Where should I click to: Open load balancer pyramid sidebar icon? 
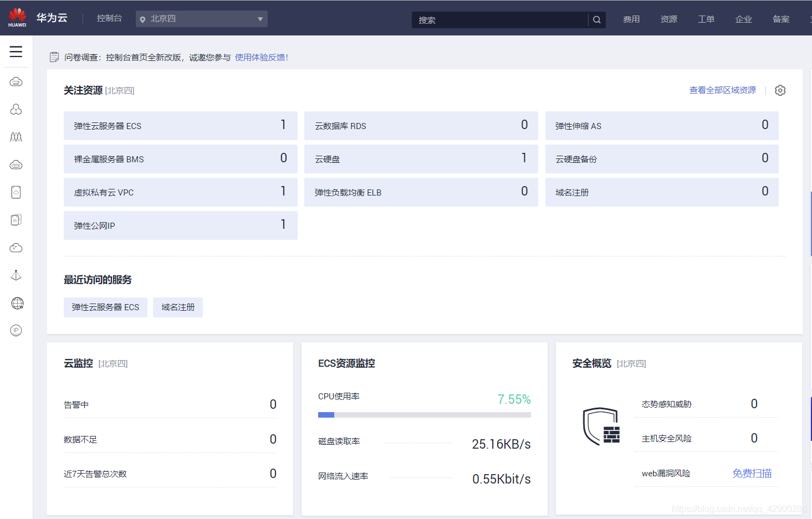tap(16, 275)
